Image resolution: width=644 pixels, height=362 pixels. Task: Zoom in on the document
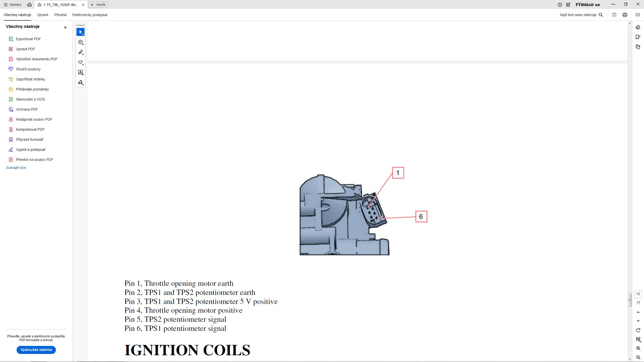[x=638, y=348]
